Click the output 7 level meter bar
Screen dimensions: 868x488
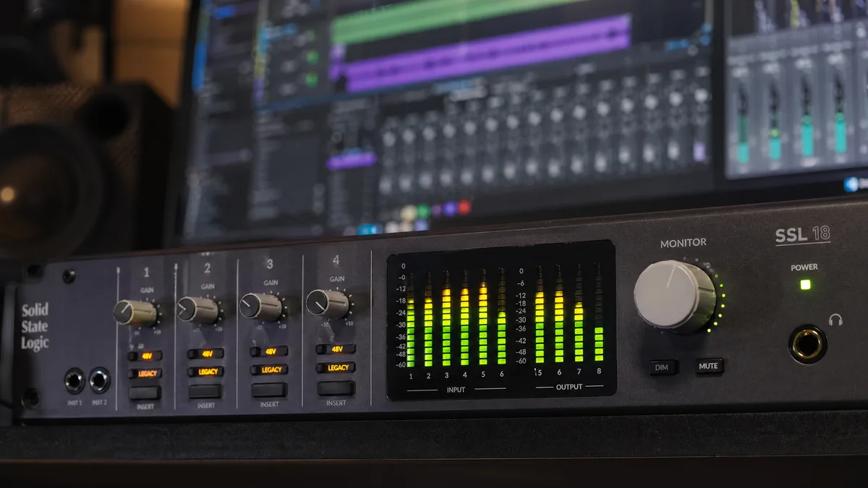tap(579, 313)
